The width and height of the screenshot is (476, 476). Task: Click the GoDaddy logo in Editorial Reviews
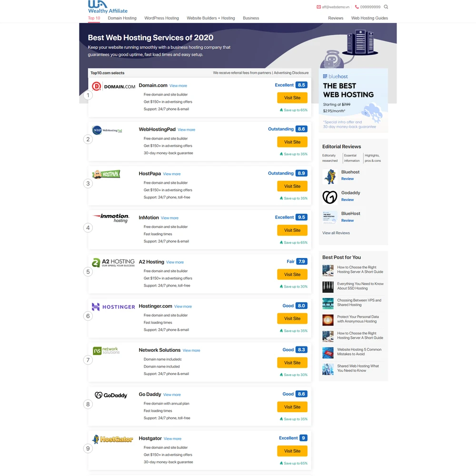tap(330, 197)
